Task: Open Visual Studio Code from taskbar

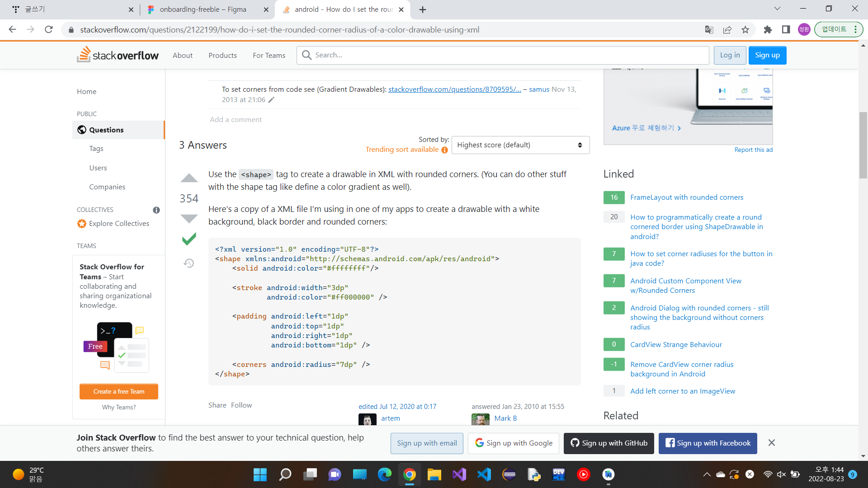Action: point(484,474)
